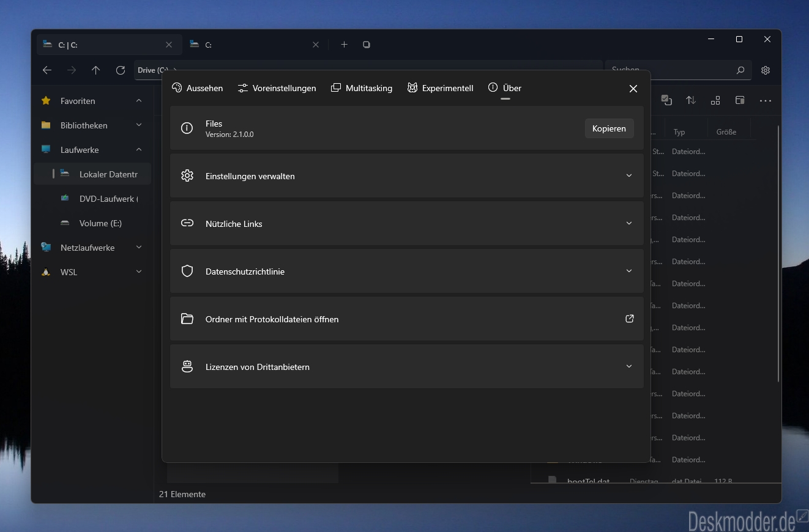809x532 pixels.
Task: Open Ordner mit Protokolldateien öffnen
Action: 406,319
